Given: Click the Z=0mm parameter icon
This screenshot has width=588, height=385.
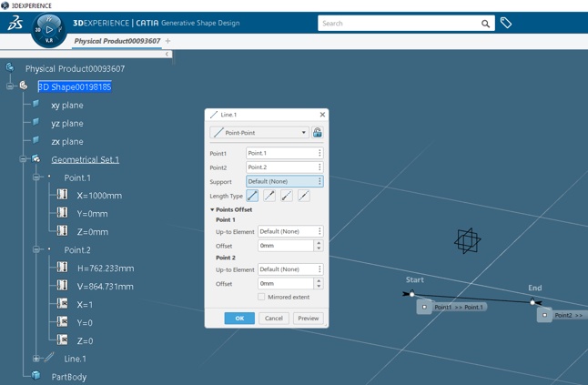Looking at the screenshot, I should 62,230.
